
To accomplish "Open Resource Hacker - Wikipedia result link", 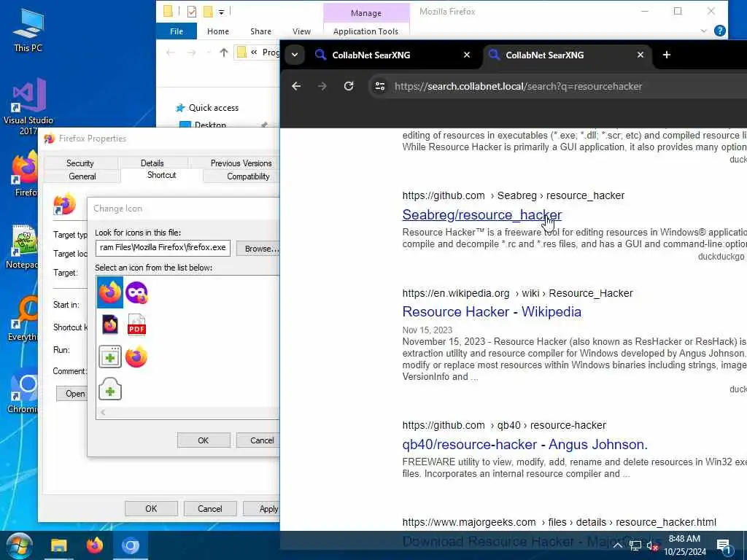I will tap(492, 311).
